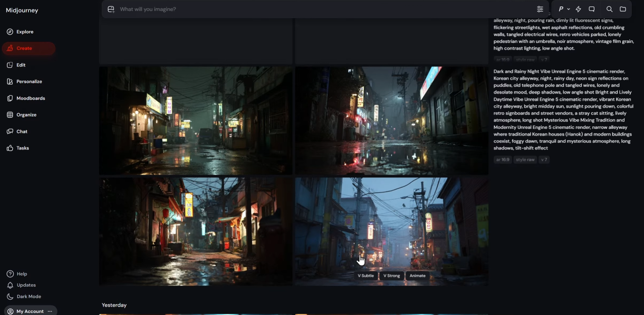644x315 pixels.
Task: Click the 'style raw' parameter tag
Action: 525,160
